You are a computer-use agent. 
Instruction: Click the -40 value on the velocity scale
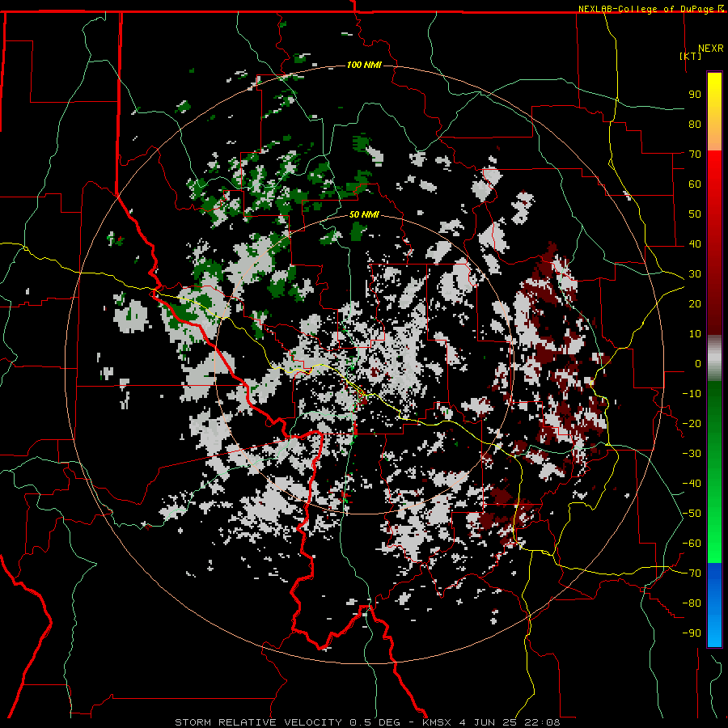[x=692, y=484]
